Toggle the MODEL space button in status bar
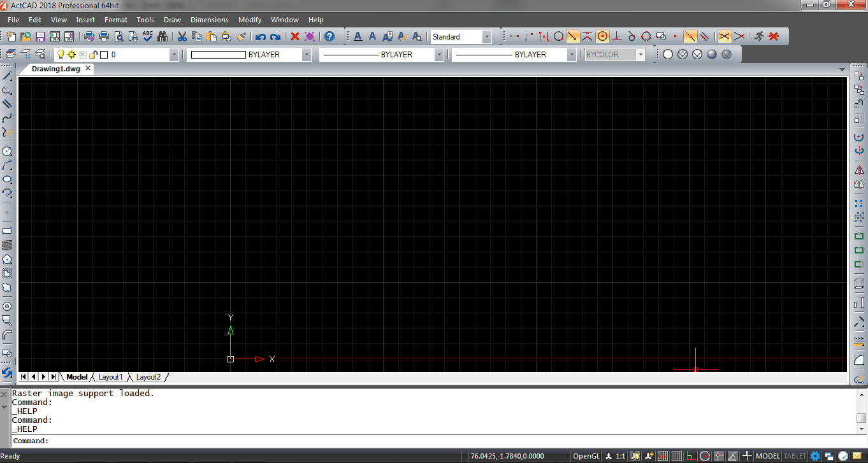This screenshot has height=463, width=868. pyautogui.click(x=768, y=456)
